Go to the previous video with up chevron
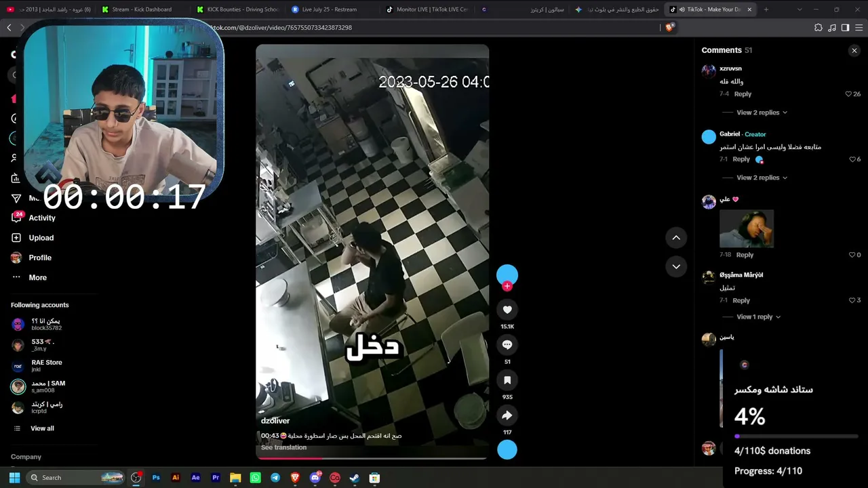 [676, 237]
